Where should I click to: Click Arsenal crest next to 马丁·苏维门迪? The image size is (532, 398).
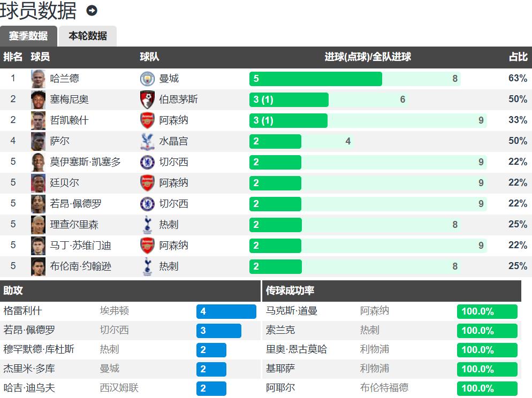coord(147,246)
